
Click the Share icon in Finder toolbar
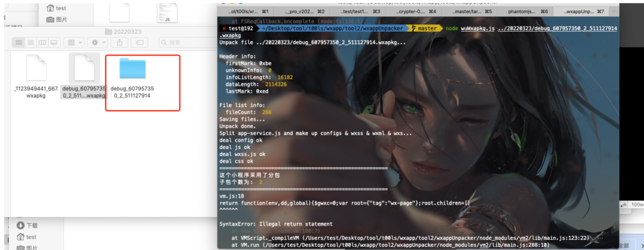point(119,42)
